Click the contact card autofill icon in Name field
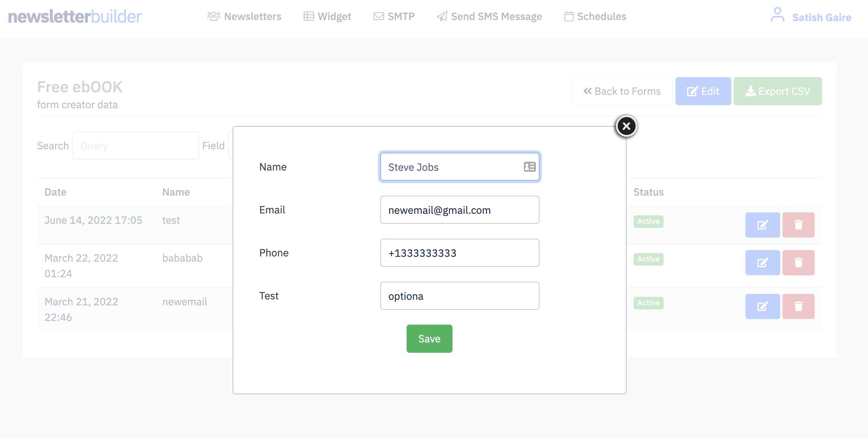 [530, 167]
